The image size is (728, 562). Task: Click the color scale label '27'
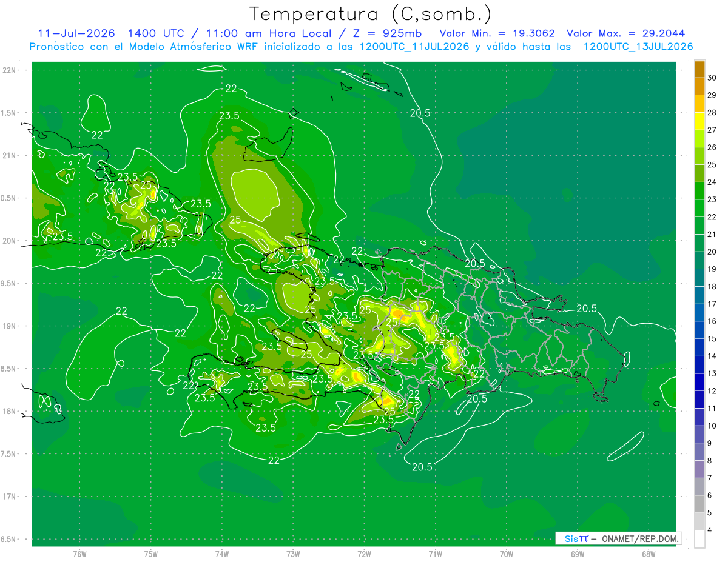click(712, 130)
